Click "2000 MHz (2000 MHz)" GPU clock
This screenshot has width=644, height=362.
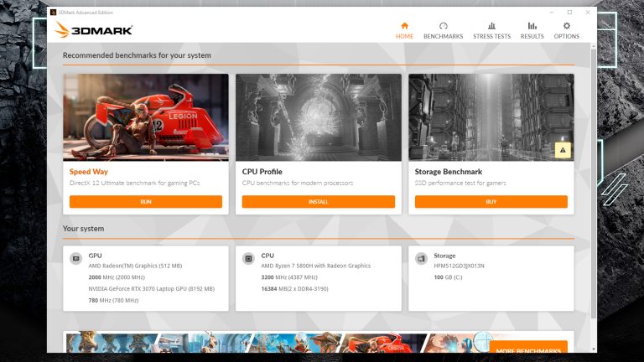(117, 277)
